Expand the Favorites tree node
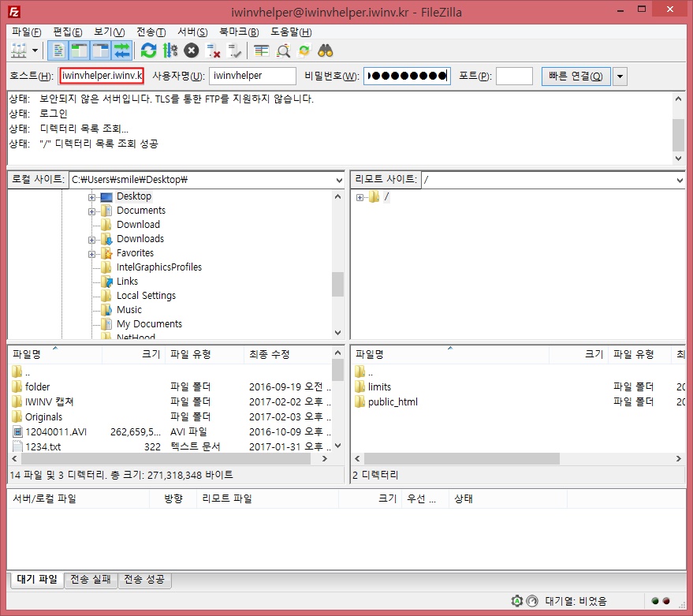 tap(91, 254)
